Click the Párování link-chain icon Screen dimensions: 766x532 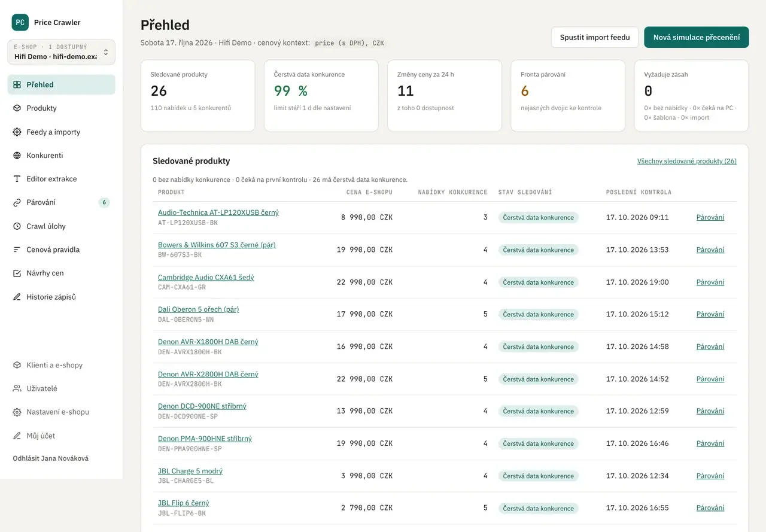17,202
